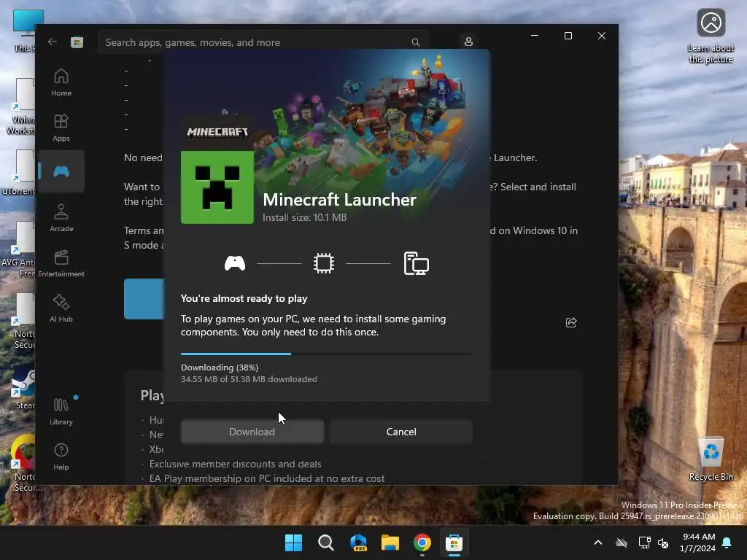Open taskbar Search
Image resolution: width=747 pixels, height=560 pixels.
(326, 542)
